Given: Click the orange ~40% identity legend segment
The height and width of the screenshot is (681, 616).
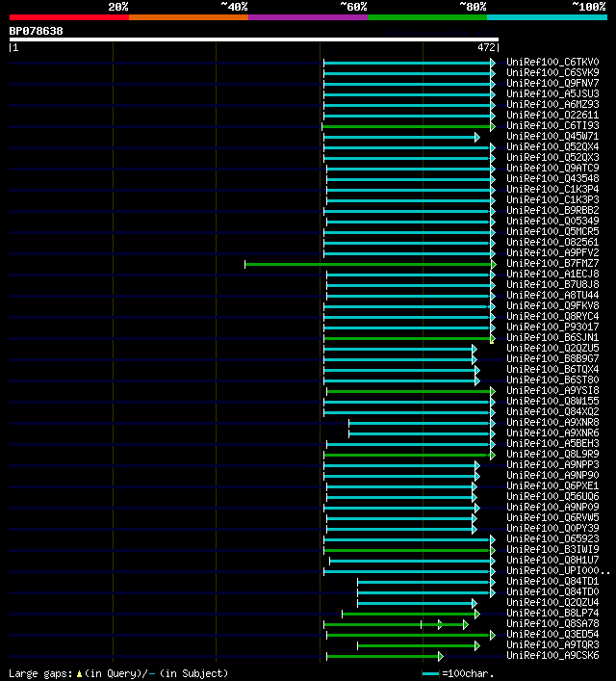Looking at the screenshot, I should (x=189, y=17).
